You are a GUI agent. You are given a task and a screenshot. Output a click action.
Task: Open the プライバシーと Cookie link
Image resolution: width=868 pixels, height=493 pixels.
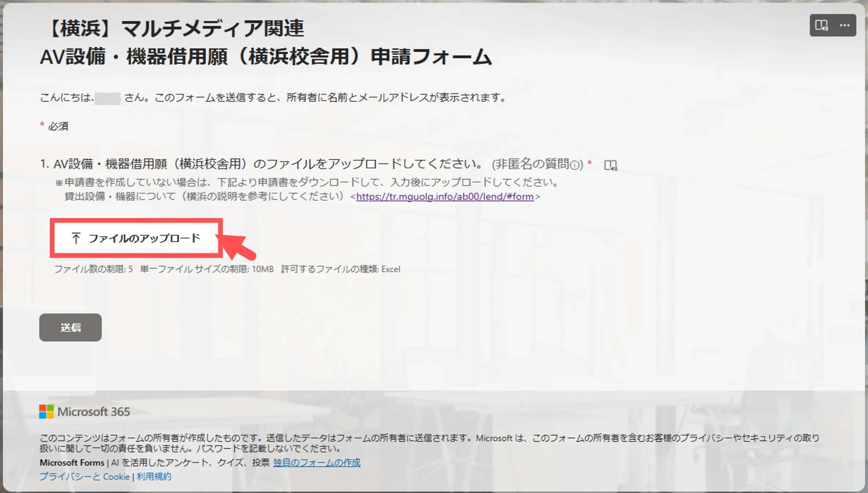(84, 477)
